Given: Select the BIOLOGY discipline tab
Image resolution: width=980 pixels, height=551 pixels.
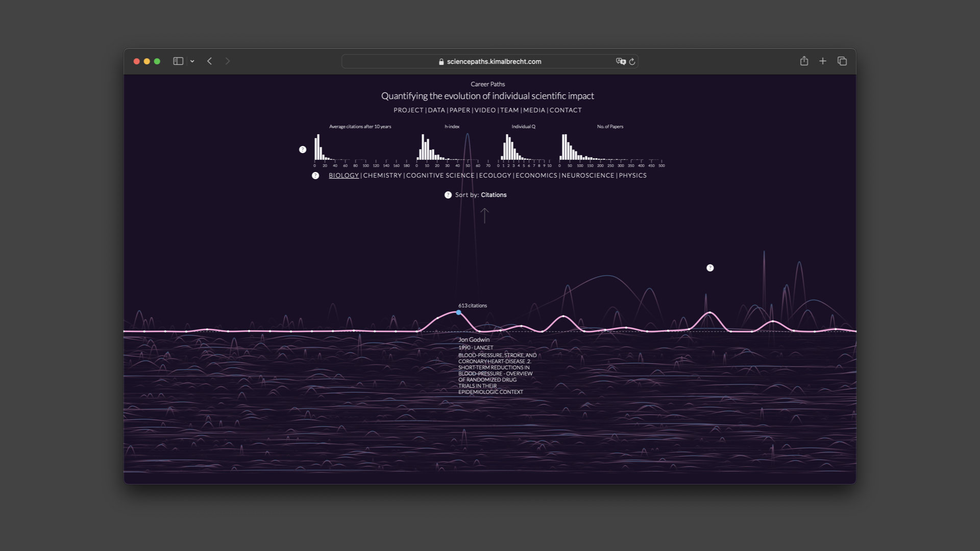Looking at the screenshot, I should pos(344,176).
